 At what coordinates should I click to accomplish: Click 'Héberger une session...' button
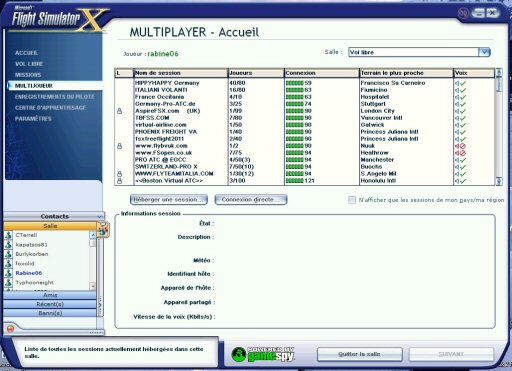169,200
